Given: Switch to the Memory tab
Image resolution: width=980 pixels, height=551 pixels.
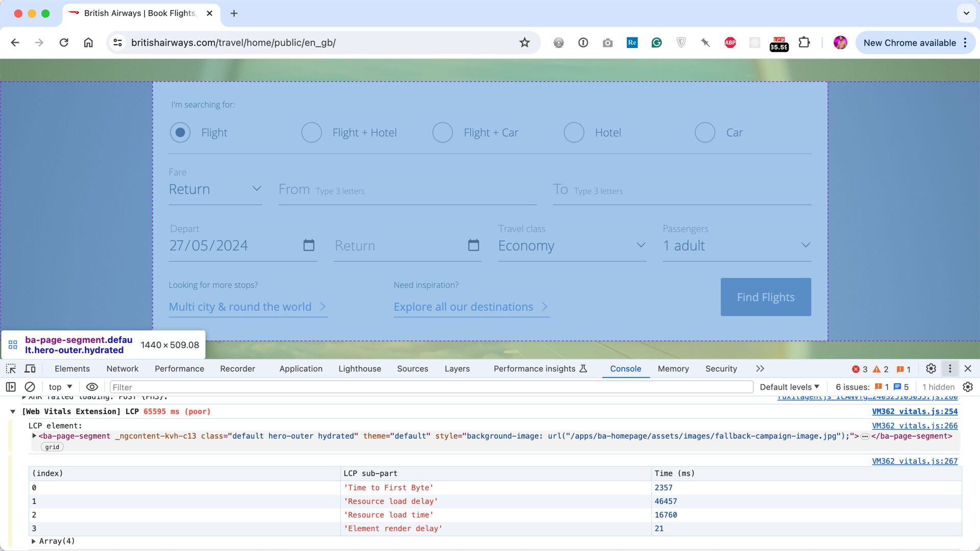Looking at the screenshot, I should tap(673, 368).
